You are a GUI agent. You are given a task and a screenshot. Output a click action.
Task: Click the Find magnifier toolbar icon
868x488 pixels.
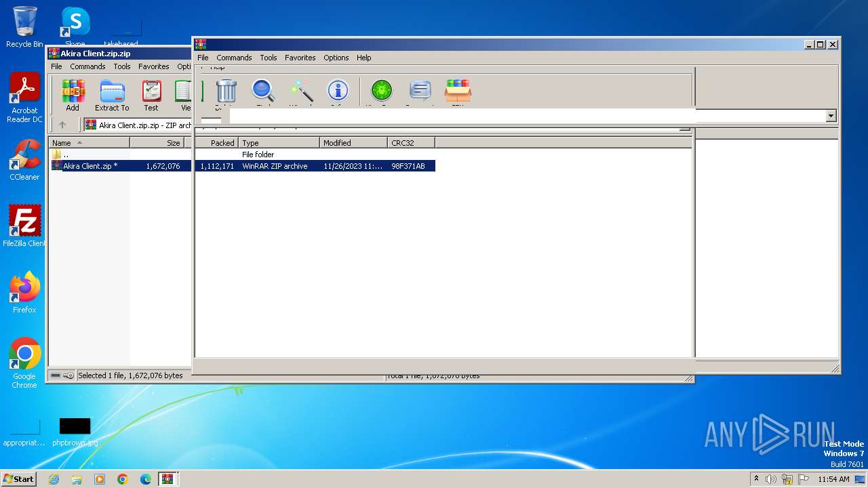coord(263,91)
